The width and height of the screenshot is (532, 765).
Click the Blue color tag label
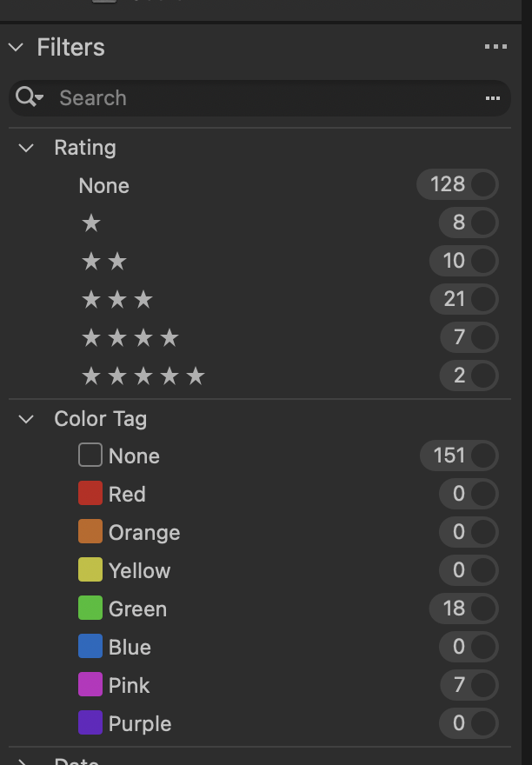[x=130, y=648]
